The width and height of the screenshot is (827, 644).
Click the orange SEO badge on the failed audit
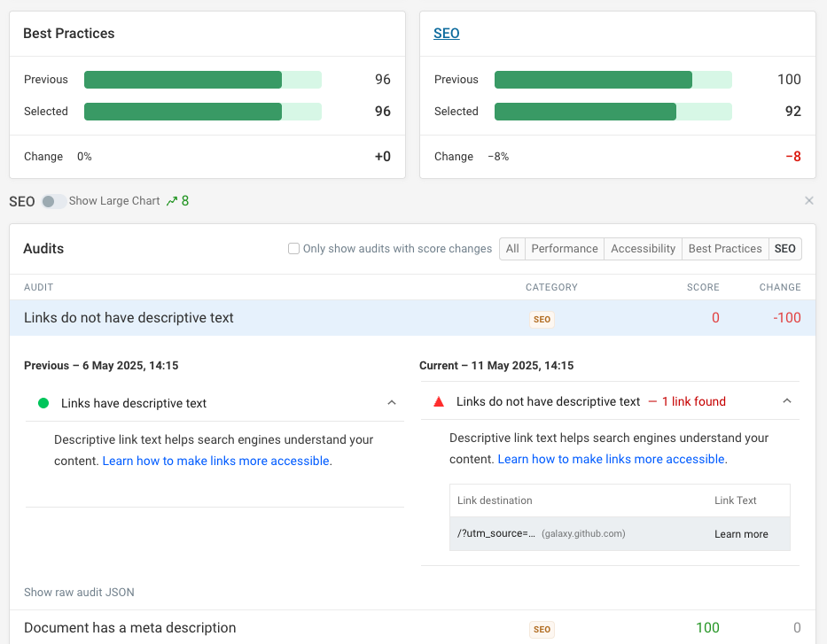(542, 319)
